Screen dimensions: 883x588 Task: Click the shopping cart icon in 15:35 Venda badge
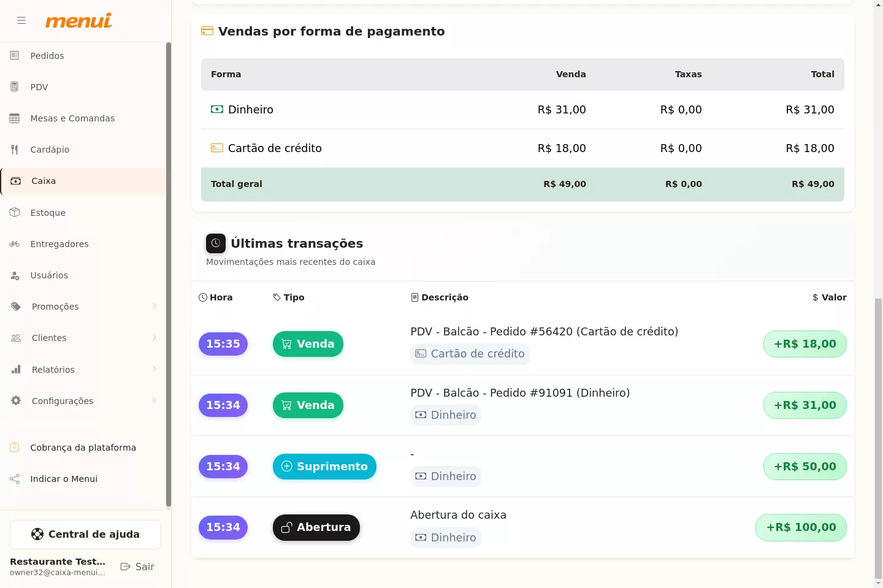286,344
